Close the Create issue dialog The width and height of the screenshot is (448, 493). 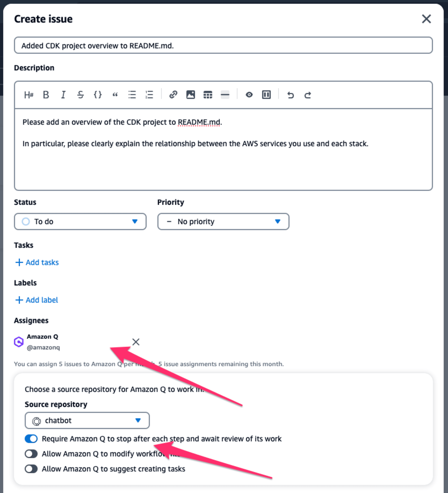tap(426, 19)
